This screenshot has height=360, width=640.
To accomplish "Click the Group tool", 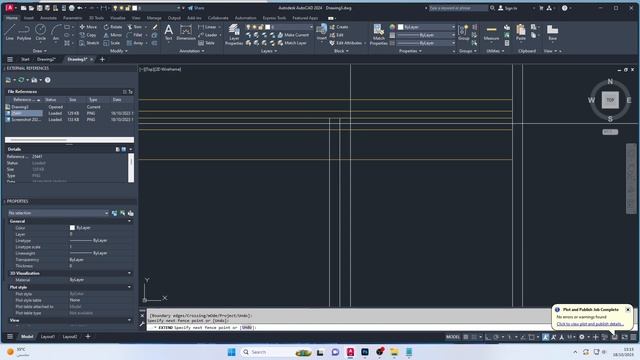I will pos(463,32).
